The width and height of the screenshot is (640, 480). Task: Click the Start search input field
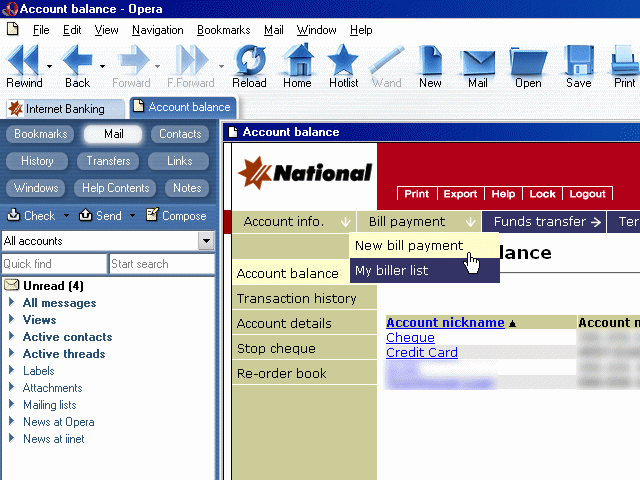[x=162, y=264]
